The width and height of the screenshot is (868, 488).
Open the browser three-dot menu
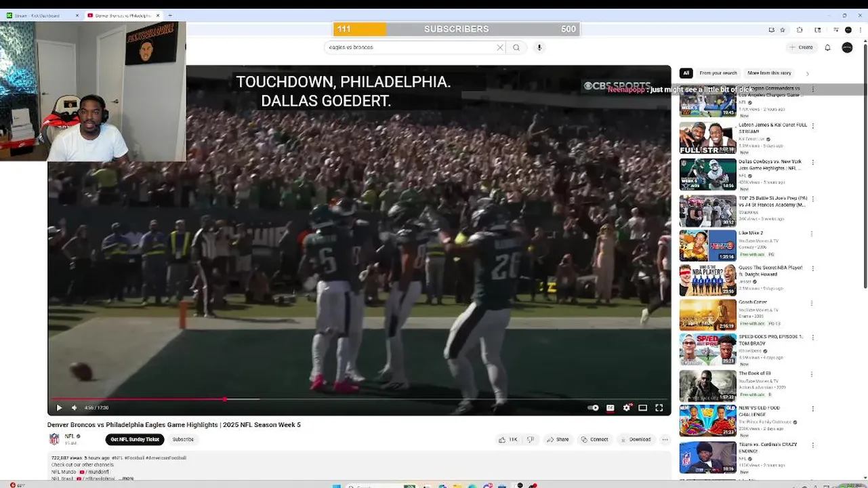[860, 30]
